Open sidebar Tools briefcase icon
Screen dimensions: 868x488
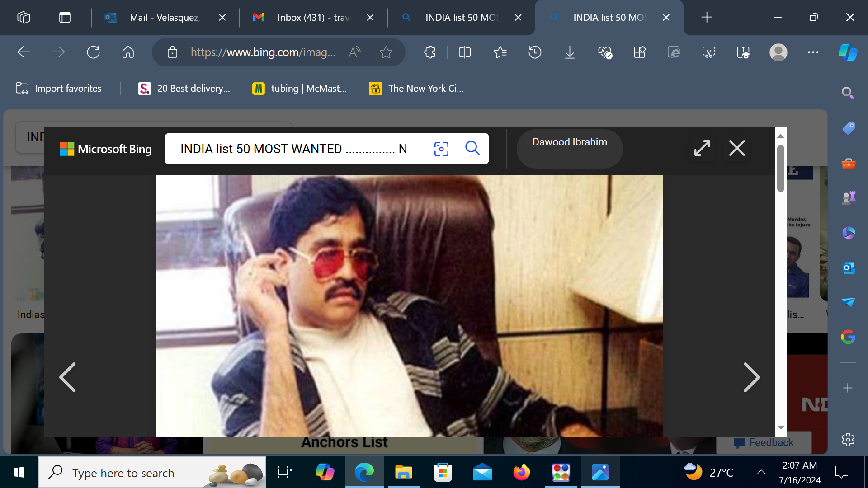click(x=848, y=163)
